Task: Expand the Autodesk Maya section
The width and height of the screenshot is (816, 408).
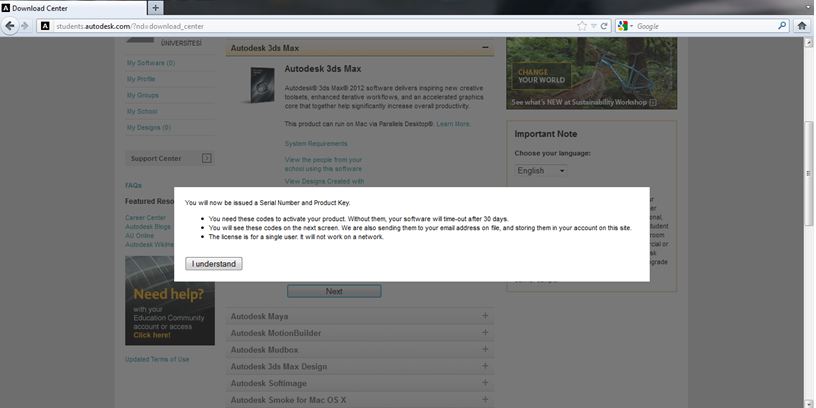Action: [485, 316]
